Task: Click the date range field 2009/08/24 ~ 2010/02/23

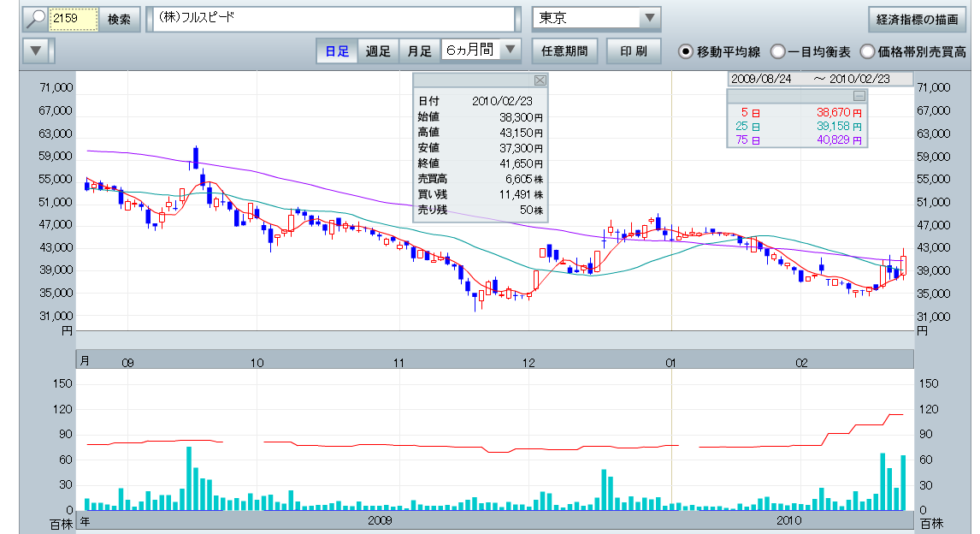Action: (811, 79)
